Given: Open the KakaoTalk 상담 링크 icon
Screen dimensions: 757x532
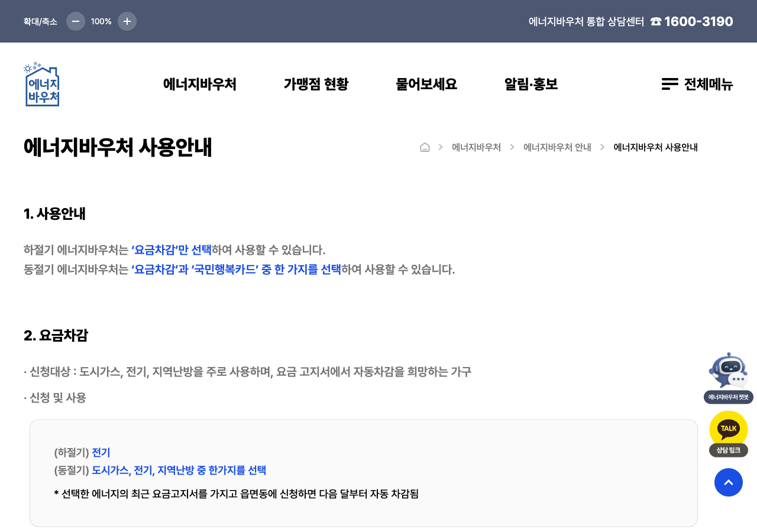Looking at the screenshot, I should [x=729, y=434].
